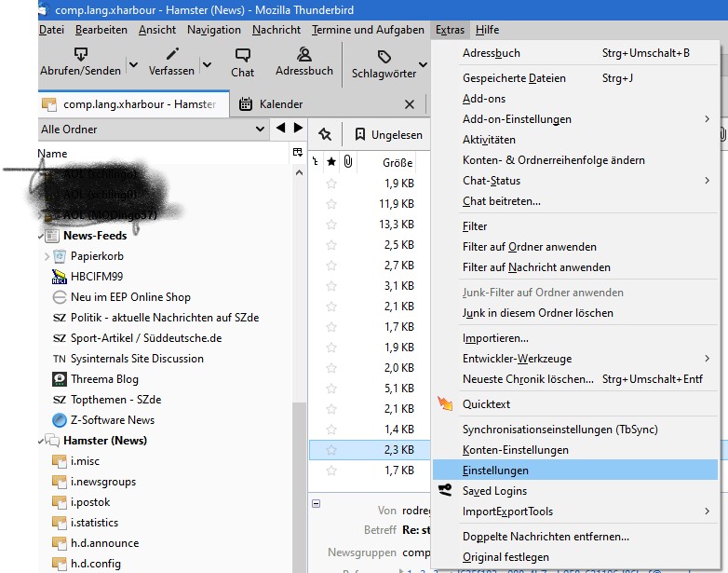This screenshot has height=573, width=728.
Task: Click the Abrufen/Senden download icon
Action: [x=80, y=54]
